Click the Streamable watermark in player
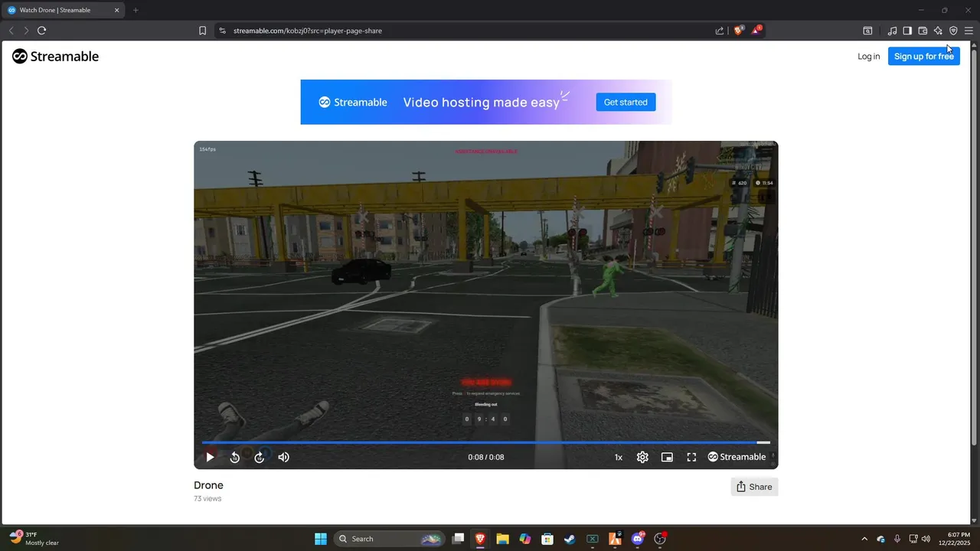980x551 pixels. [x=737, y=457]
